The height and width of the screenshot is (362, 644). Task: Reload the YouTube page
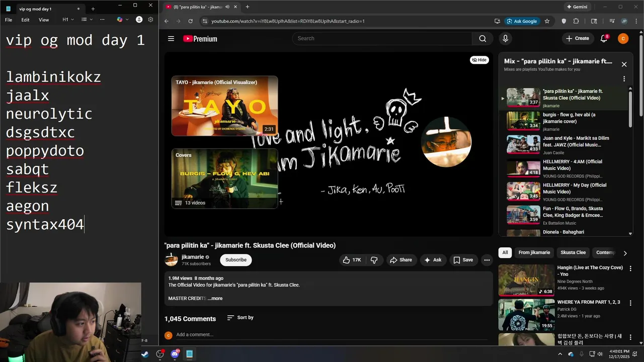click(190, 21)
